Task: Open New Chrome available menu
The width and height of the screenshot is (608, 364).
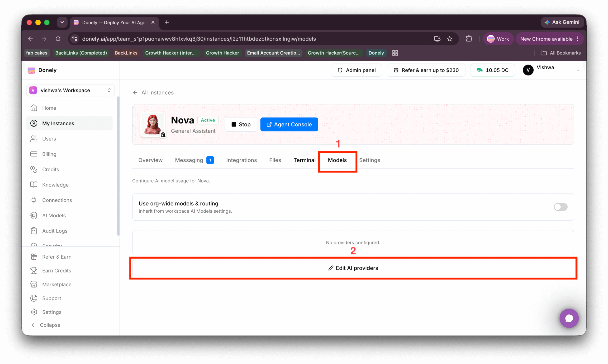Action: (x=549, y=39)
